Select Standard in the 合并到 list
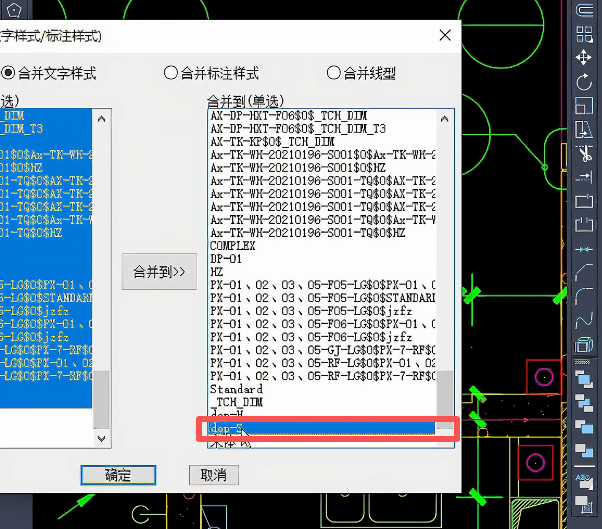 [237, 388]
